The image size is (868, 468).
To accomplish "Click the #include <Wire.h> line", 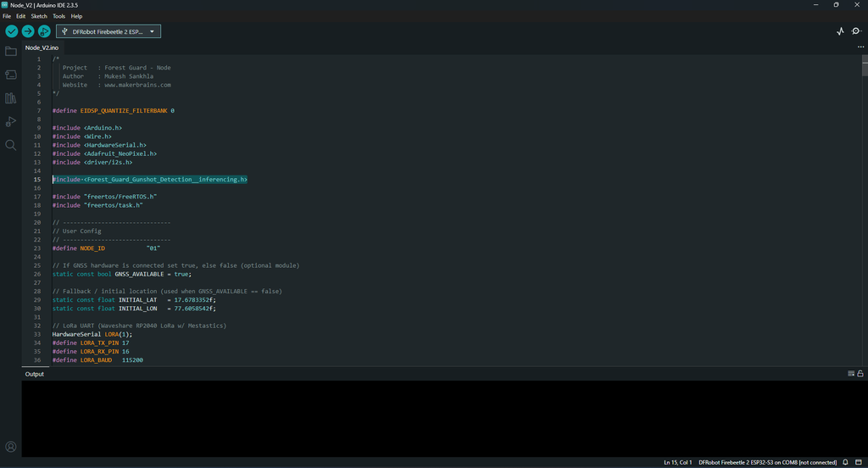I will point(82,136).
